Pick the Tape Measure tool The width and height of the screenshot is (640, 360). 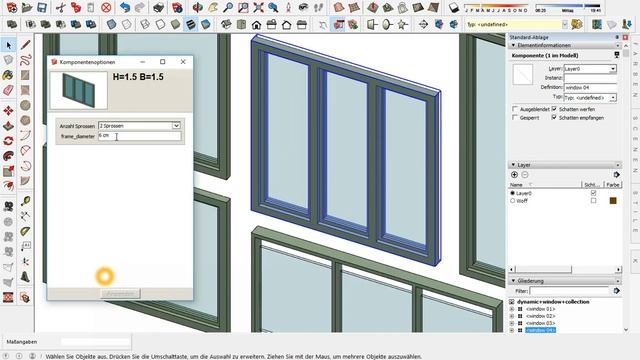click(25, 201)
